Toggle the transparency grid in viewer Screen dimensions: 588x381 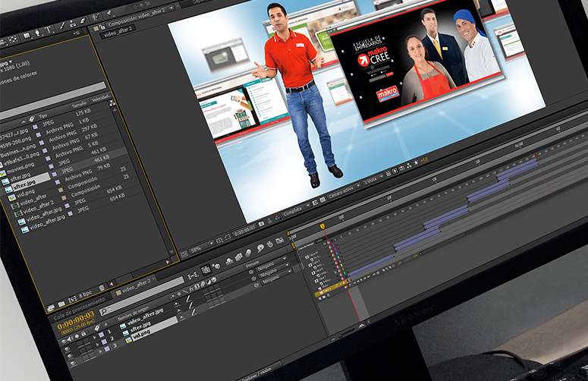[x=322, y=199]
